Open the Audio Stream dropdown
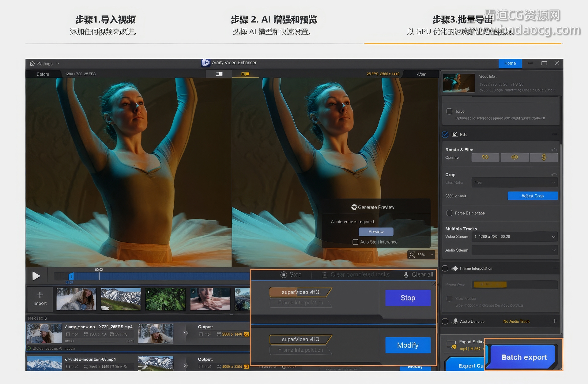 [514, 250]
